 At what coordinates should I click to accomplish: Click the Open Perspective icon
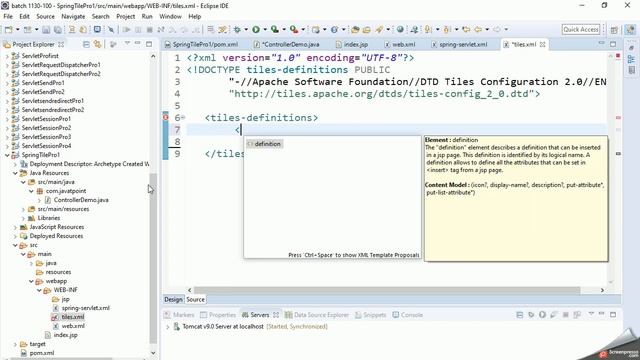pyautogui.click(x=614, y=29)
